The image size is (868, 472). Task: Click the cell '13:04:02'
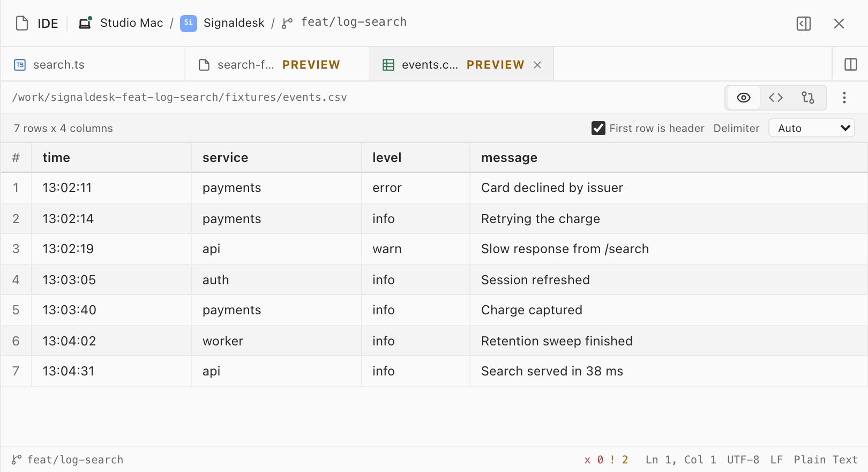coord(111,341)
